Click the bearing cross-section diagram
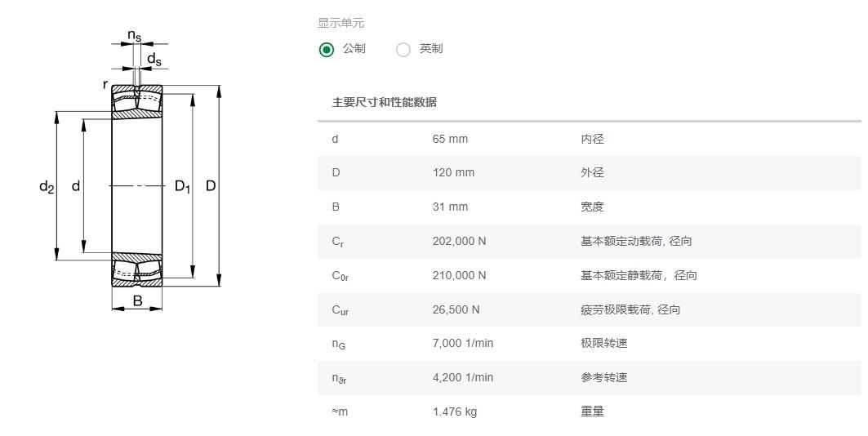The width and height of the screenshot is (868, 436). tap(137, 186)
